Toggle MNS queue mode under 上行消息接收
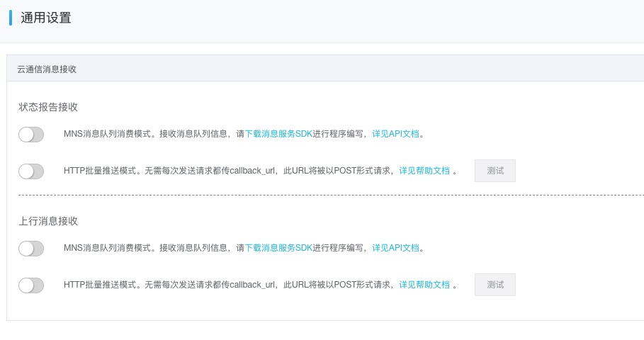Viewport: 644px width, 340px height. (x=31, y=248)
